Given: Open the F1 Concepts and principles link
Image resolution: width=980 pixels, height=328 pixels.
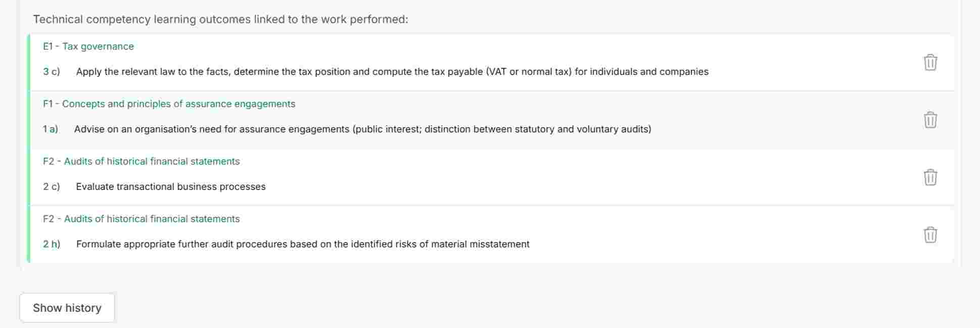Looking at the screenshot, I should pyautogui.click(x=169, y=104).
